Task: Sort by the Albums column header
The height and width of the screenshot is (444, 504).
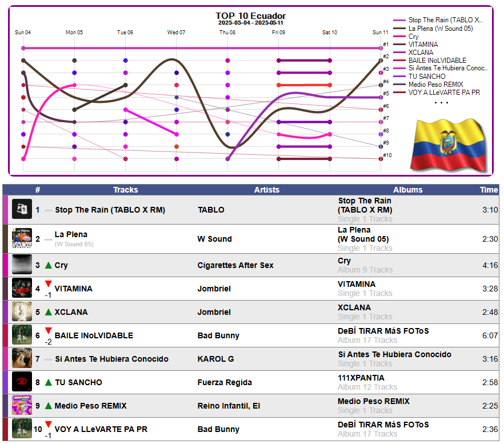Action: (408, 190)
